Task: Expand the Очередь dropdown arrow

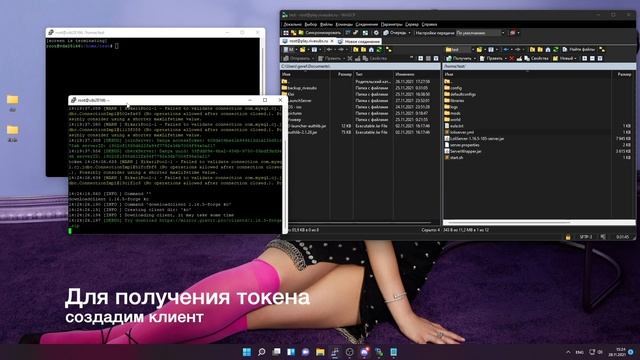Action: point(409,33)
